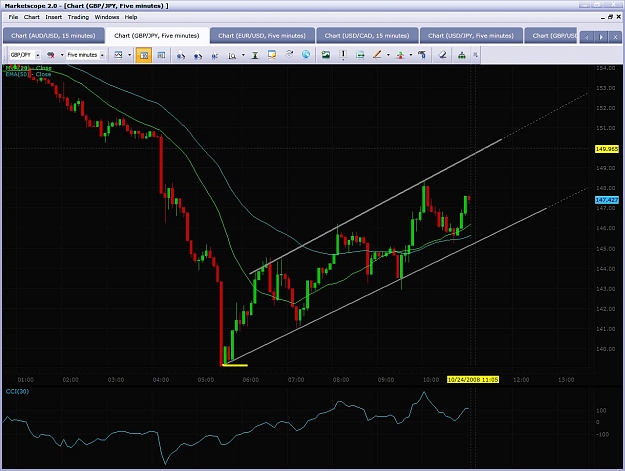Click the add picture icon
Image resolution: width=625 pixels, height=471 pixels.
point(326,55)
